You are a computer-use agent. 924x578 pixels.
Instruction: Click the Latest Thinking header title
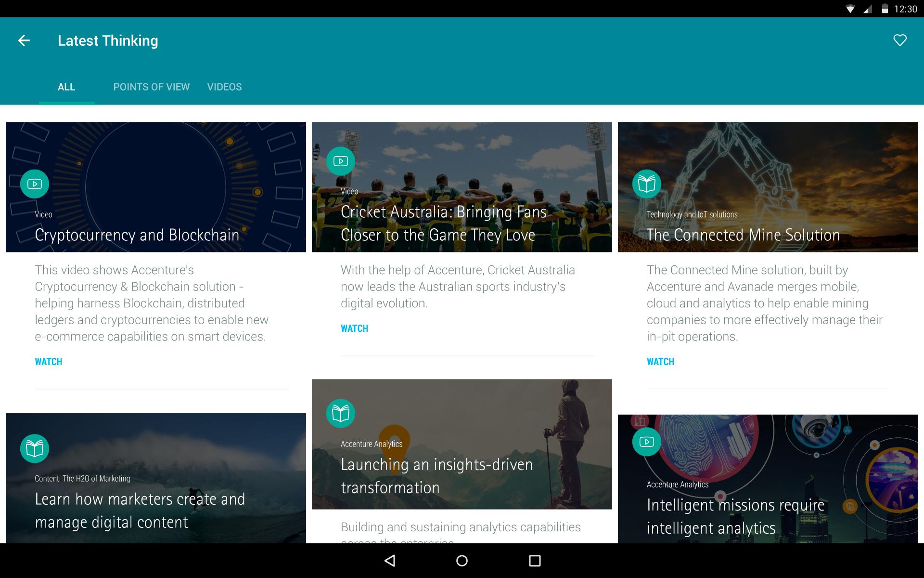[x=108, y=40]
